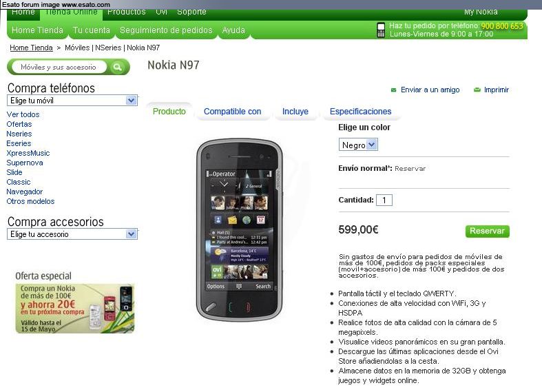This screenshot has height=392, width=542.
Task: Click the envelope icon beside Enviar a un amigo
Action: click(393, 90)
